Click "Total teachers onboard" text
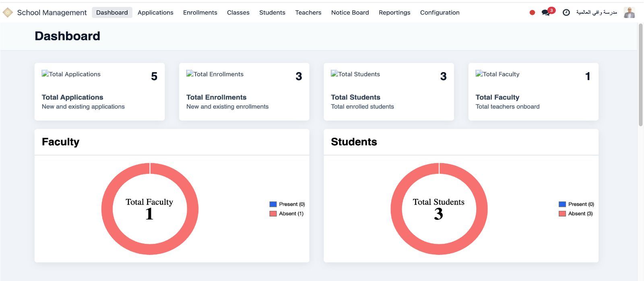Viewport: 644px width, 281px height. pyautogui.click(x=508, y=107)
